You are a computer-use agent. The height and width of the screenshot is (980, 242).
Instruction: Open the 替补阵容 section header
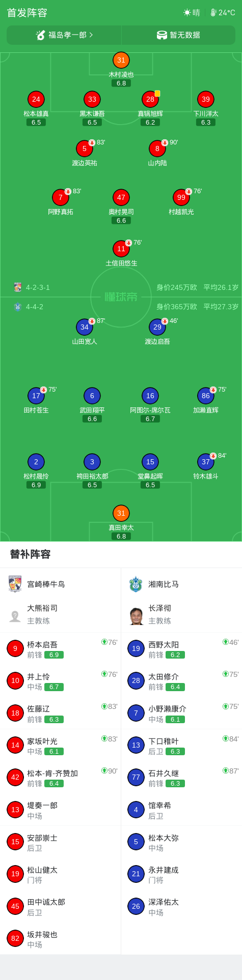[30, 554]
